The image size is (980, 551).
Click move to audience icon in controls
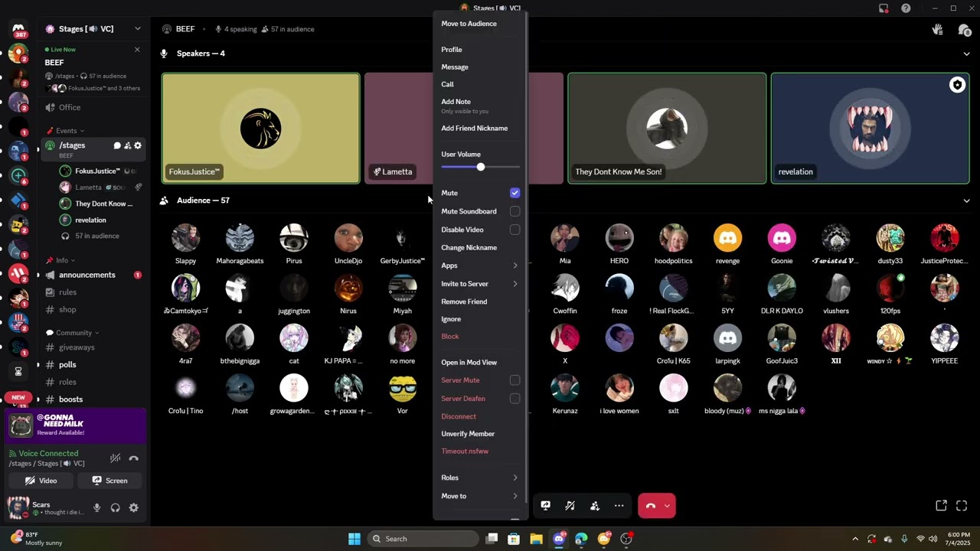[x=594, y=506]
